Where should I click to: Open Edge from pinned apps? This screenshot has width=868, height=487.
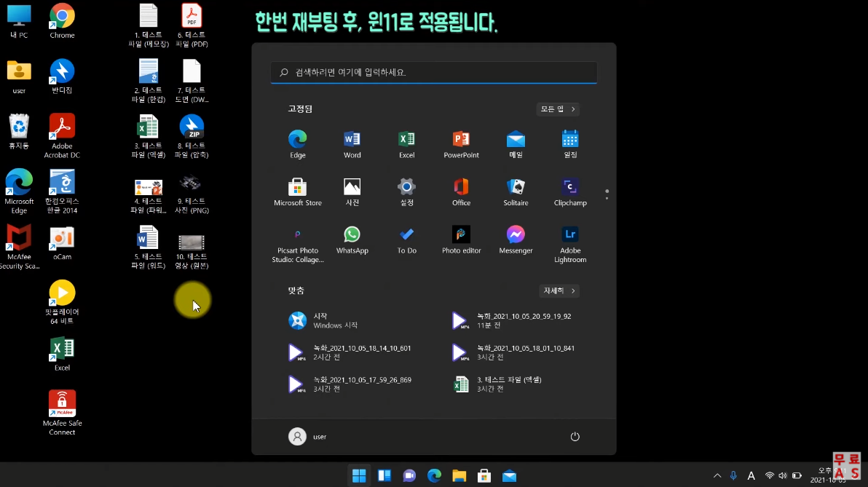pos(297,144)
